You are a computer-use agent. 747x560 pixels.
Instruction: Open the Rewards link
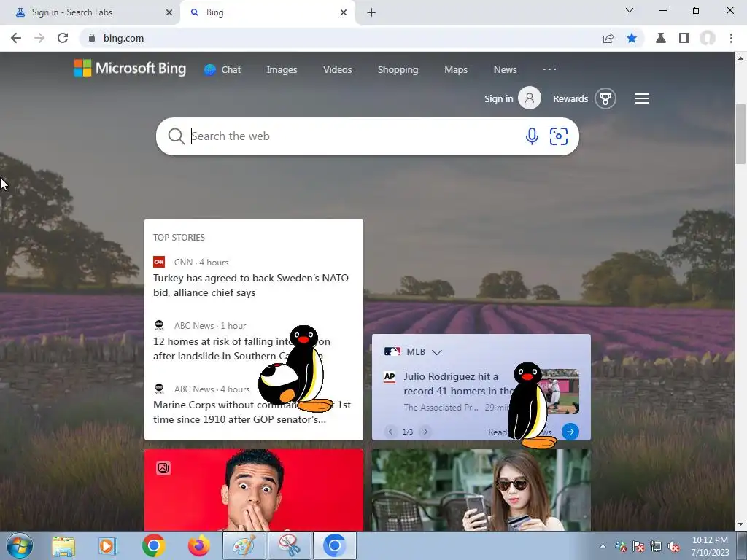pyautogui.click(x=570, y=98)
